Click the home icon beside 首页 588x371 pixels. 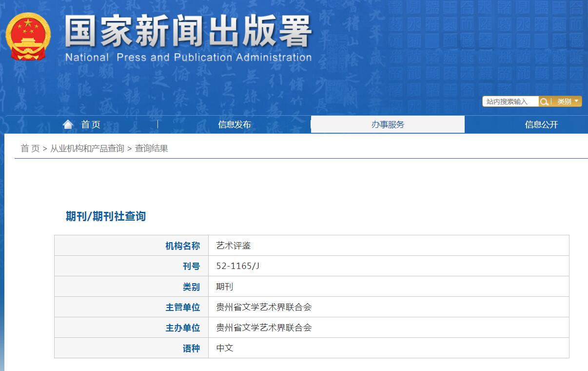(x=68, y=124)
